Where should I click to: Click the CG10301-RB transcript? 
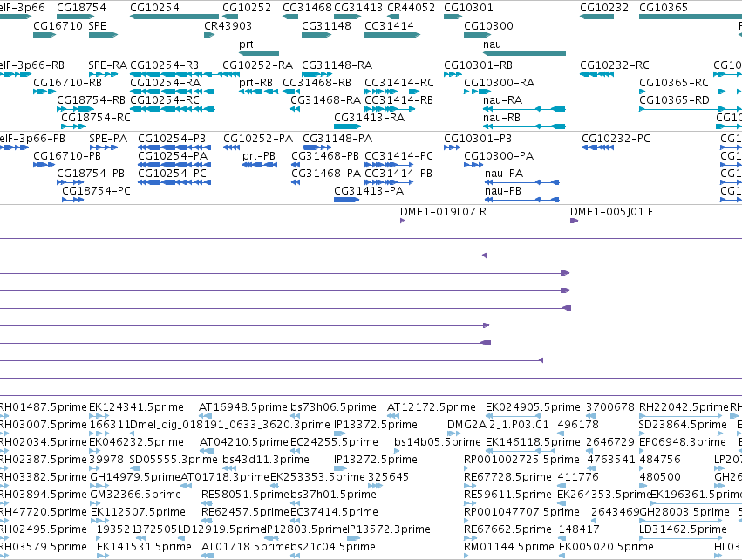[453, 74]
